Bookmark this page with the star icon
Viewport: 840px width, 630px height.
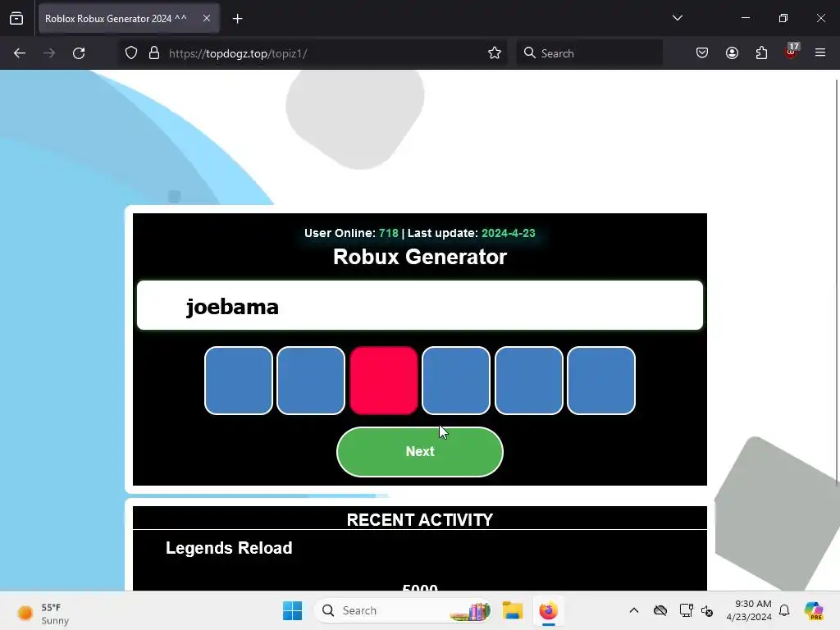click(x=495, y=53)
